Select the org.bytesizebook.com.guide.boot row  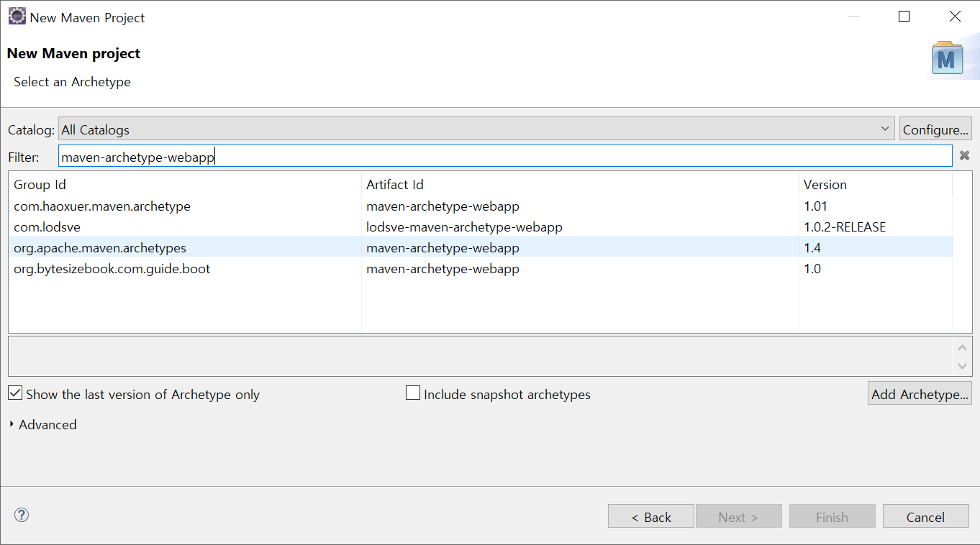point(481,269)
